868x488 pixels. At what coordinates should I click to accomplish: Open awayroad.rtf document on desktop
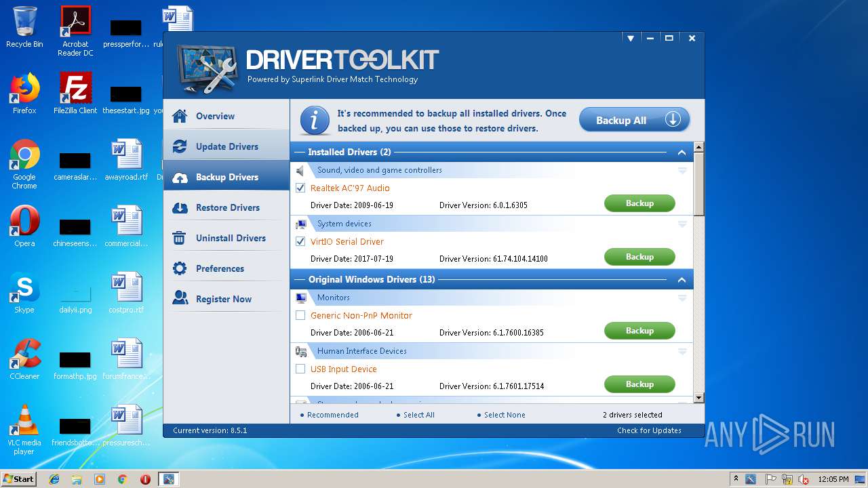point(126,160)
